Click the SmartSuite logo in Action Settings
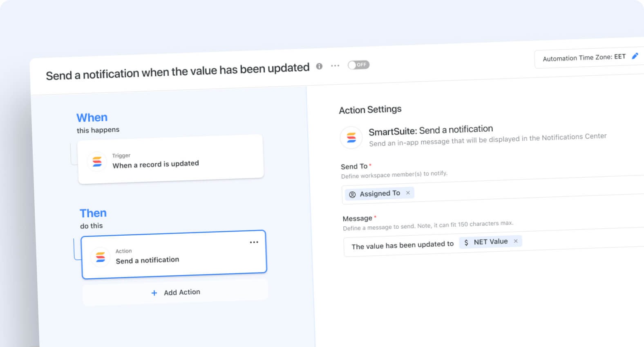The width and height of the screenshot is (644, 347). (x=351, y=137)
